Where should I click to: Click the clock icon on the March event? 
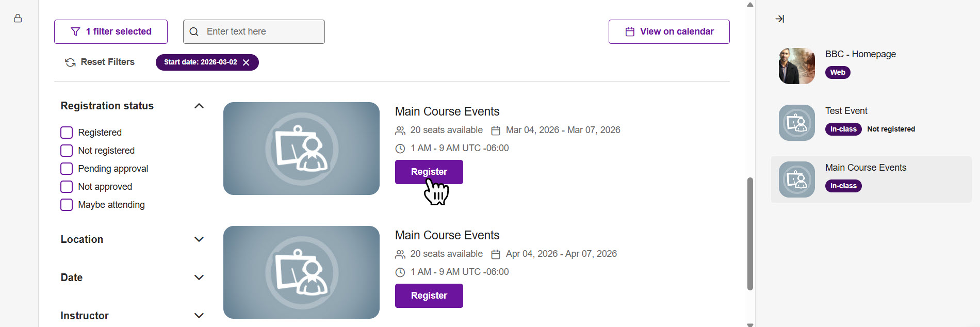[400, 148]
